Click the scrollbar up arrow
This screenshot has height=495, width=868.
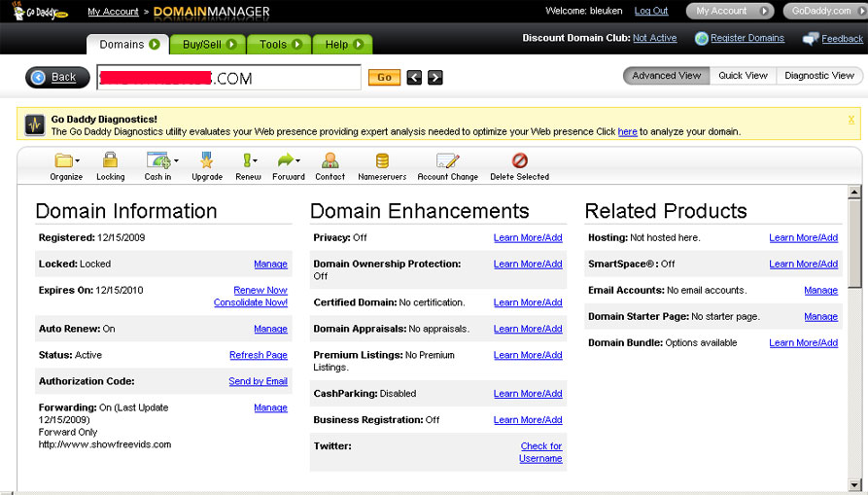click(854, 193)
